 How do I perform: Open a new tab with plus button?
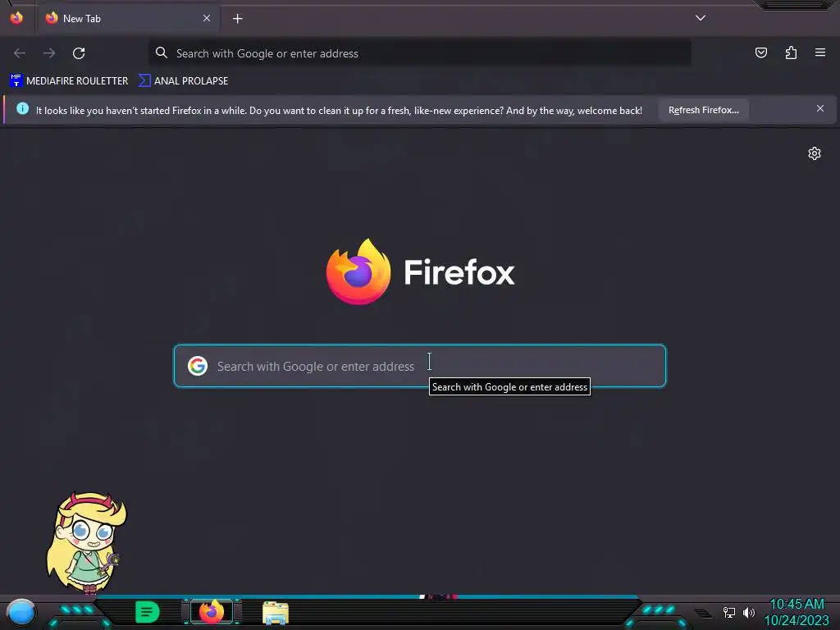point(237,19)
